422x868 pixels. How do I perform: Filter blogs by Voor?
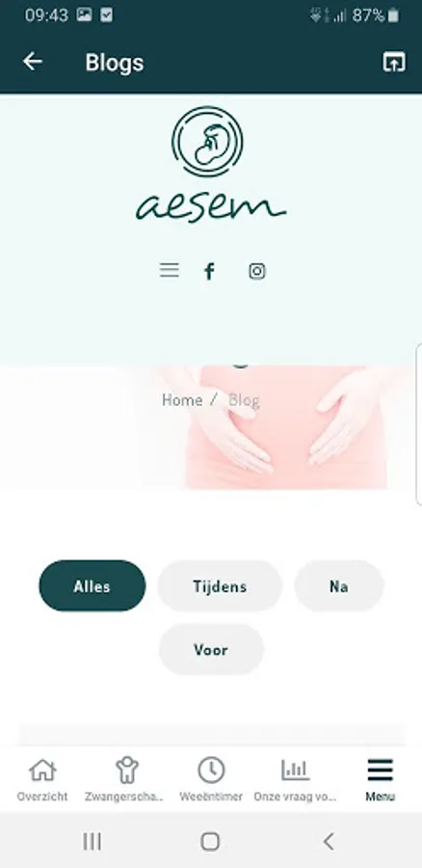[211, 649]
